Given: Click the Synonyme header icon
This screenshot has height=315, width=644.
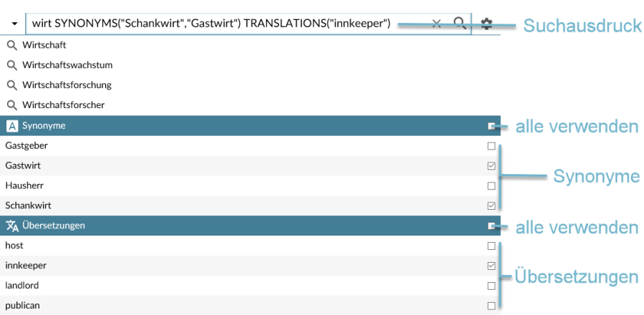Looking at the screenshot, I should tap(11, 125).
